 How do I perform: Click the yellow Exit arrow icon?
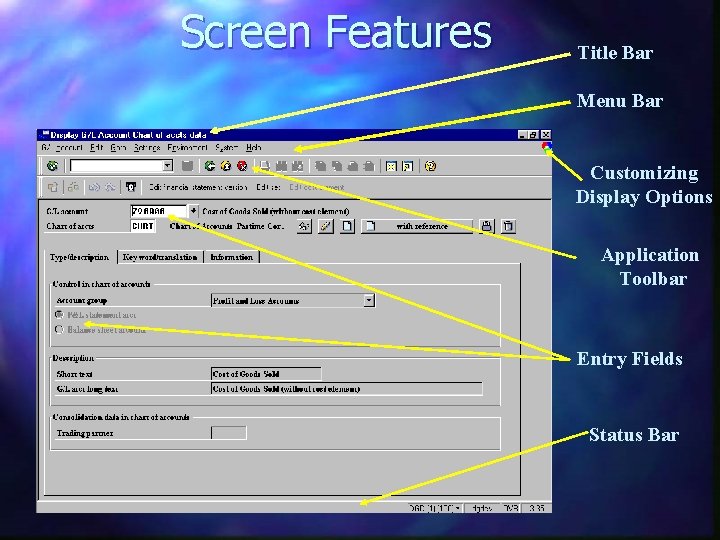point(226,166)
